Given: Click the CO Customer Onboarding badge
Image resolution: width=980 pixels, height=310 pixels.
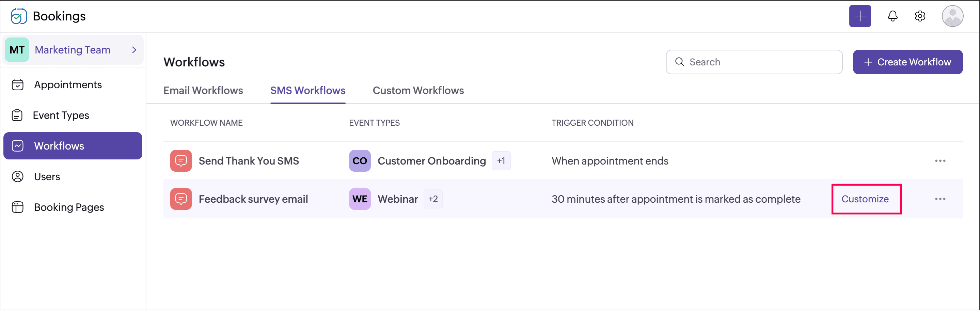Looking at the screenshot, I should 360,161.
